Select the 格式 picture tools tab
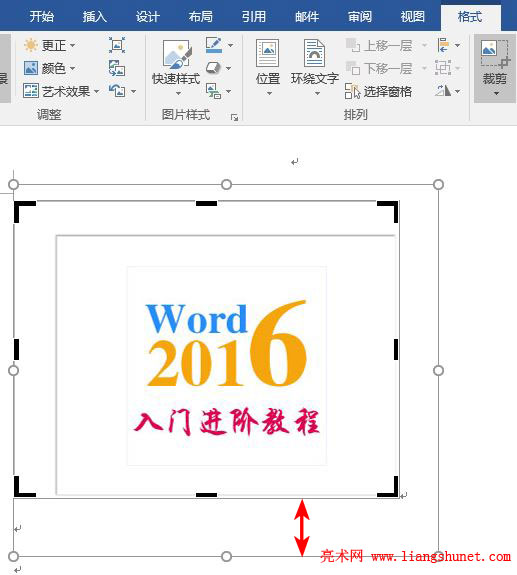 [470, 17]
